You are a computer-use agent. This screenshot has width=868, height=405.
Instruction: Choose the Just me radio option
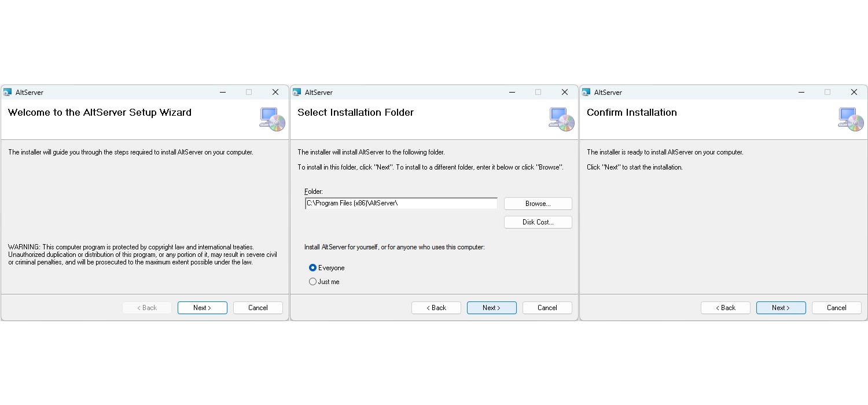(313, 282)
